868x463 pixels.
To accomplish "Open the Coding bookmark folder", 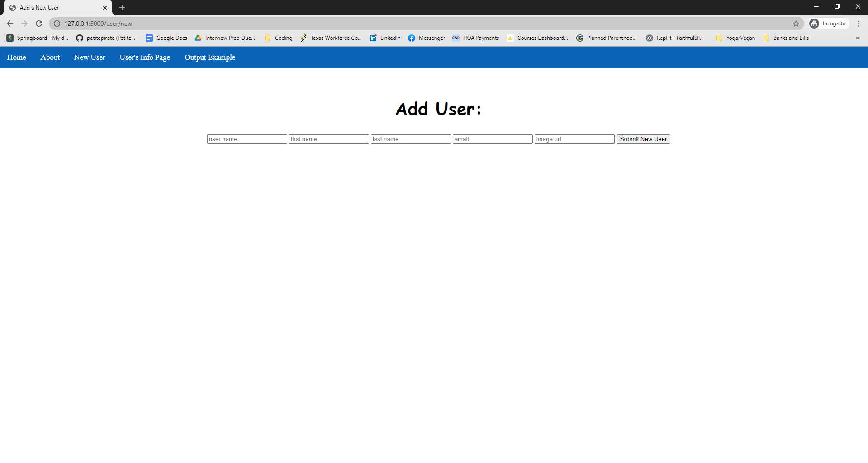I will point(279,38).
